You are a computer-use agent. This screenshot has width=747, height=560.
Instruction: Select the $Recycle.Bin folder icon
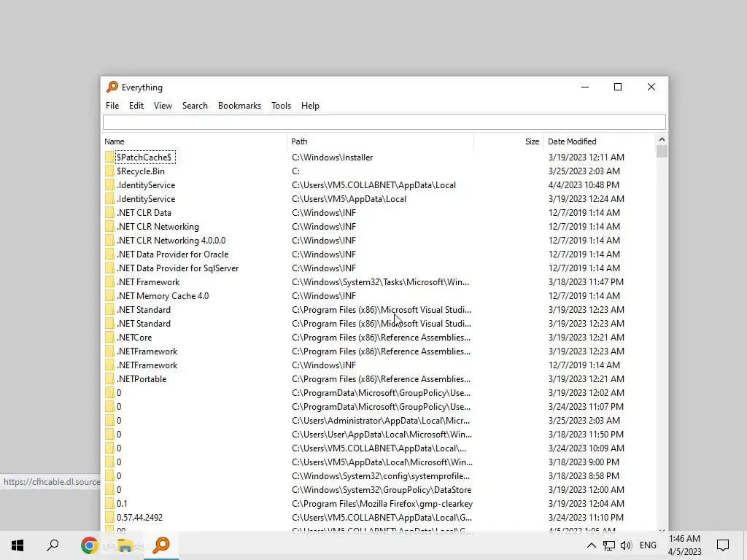click(x=109, y=171)
